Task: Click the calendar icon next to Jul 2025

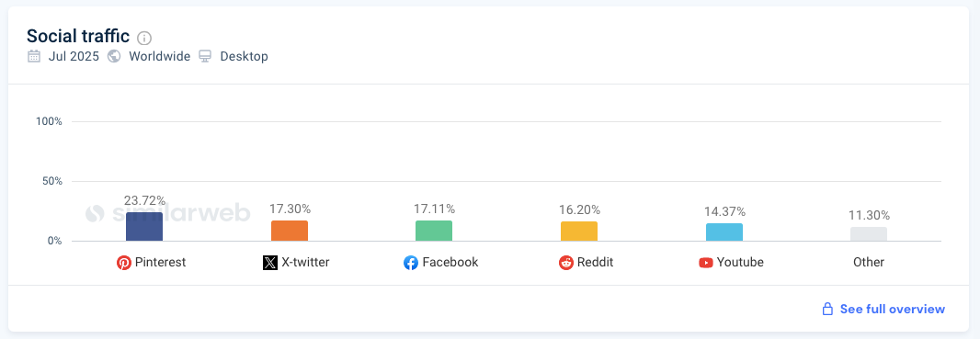Action: (x=34, y=56)
